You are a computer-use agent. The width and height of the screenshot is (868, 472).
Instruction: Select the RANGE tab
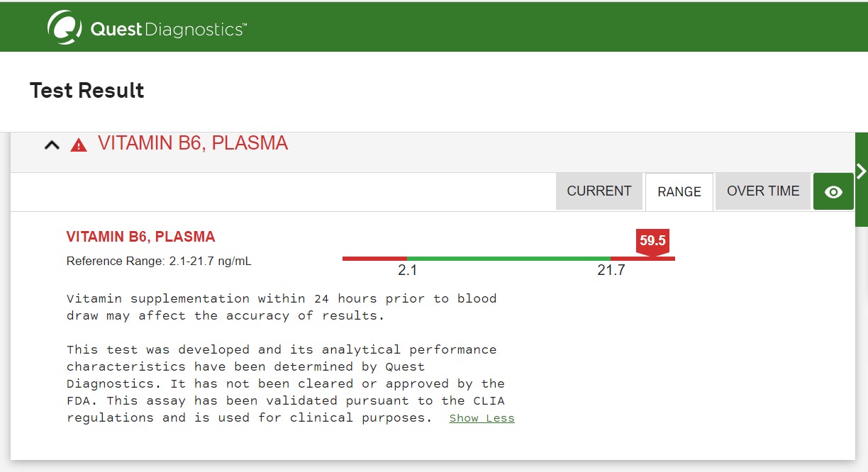679,192
